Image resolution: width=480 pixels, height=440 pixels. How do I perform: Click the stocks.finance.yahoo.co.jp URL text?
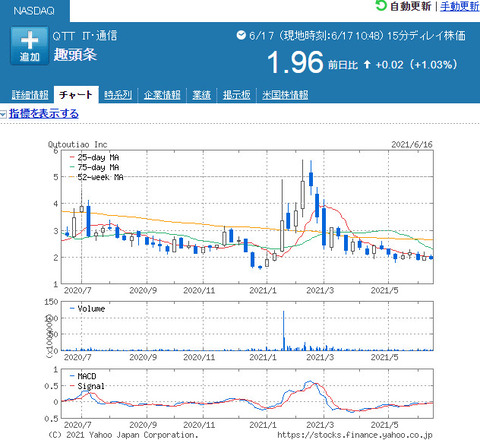[355, 435]
